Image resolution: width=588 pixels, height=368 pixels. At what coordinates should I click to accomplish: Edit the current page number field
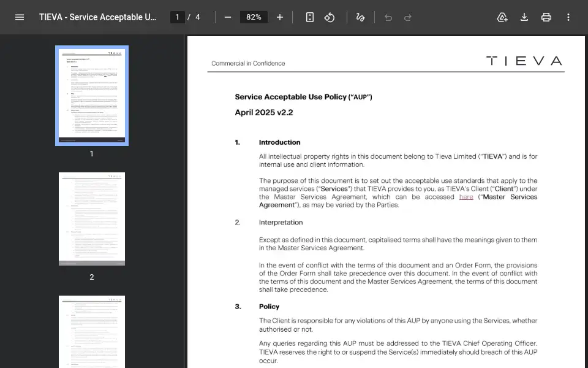click(178, 17)
